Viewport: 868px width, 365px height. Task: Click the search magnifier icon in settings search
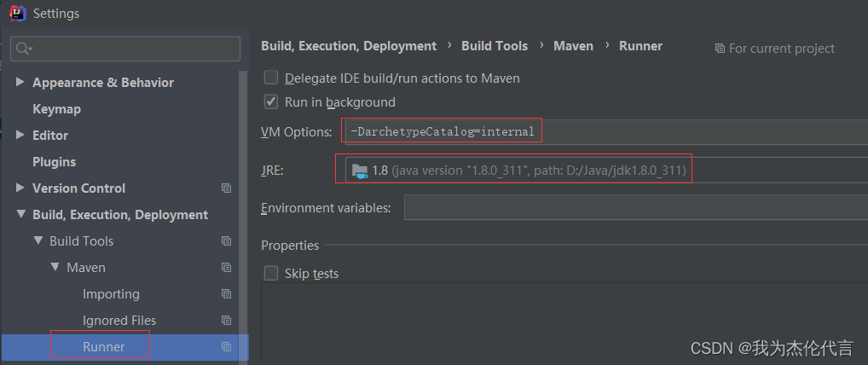click(x=23, y=49)
